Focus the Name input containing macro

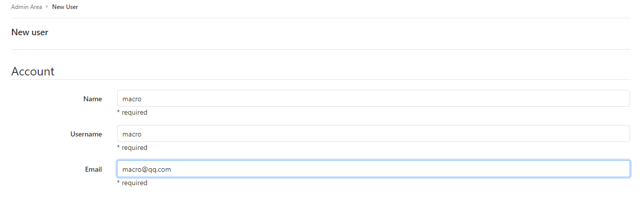tap(373, 98)
